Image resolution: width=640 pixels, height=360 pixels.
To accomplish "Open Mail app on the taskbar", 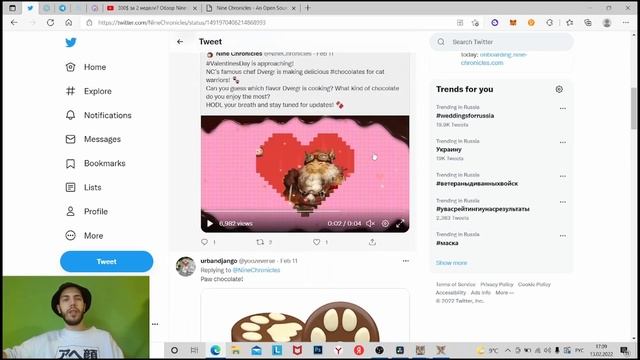I will 256,350.
